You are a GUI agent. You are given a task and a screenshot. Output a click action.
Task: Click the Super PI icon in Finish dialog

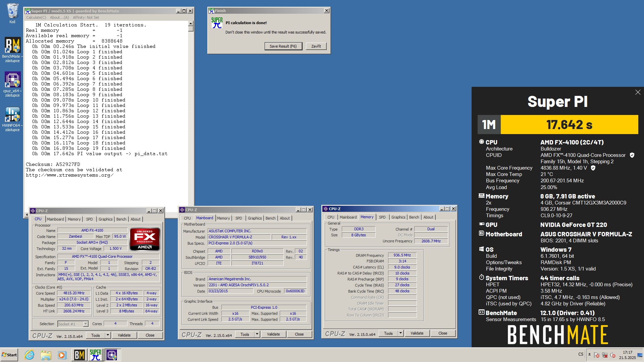pyautogui.click(x=217, y=23)
